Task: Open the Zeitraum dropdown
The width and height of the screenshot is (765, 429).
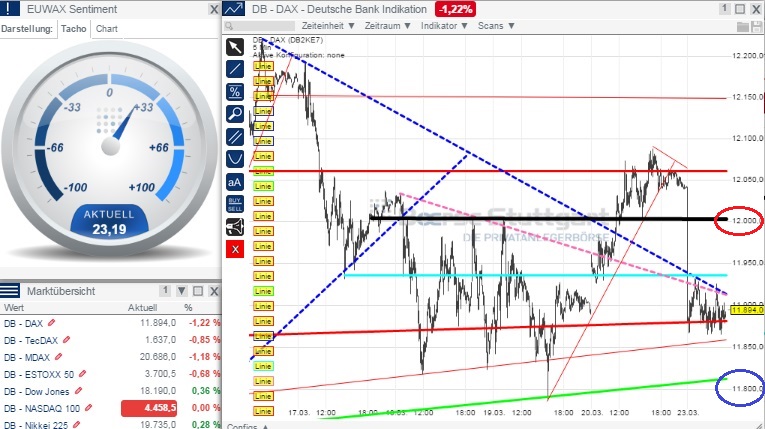Action: pyautogui.click(x=387, y=25)
